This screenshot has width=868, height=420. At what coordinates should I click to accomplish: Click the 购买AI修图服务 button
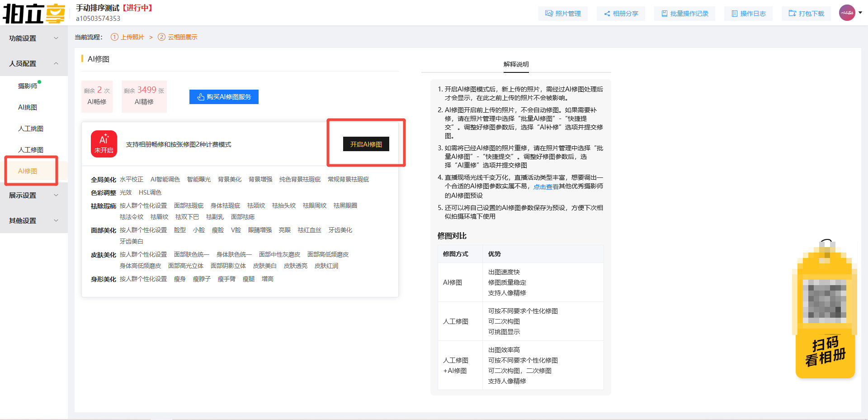(x=224, y=97)
